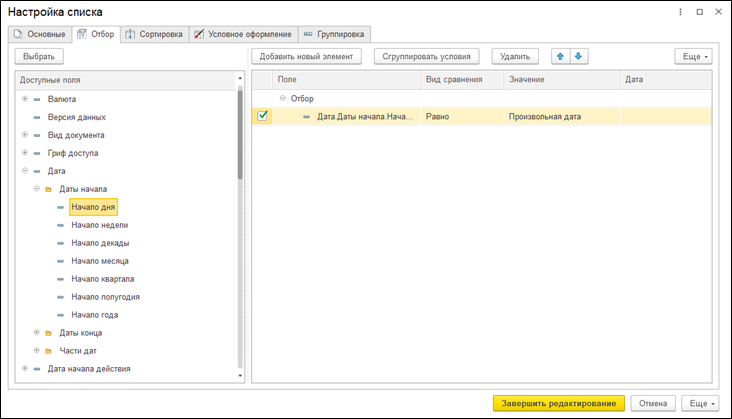The width and height of the screenshot is (732, 419).
Task: Click Добавить новый элемент button
Action: pyautogui.click(x=306, y=57)
